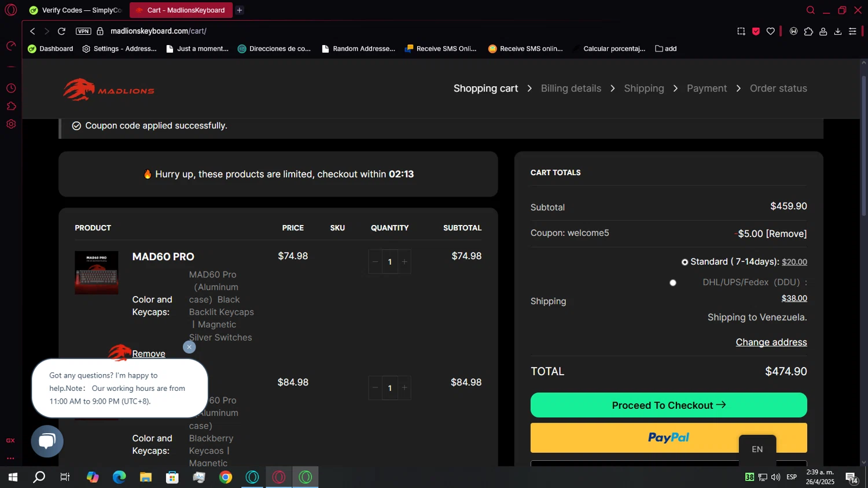Click the madlionskeyboard.com/cart/ address field
The image size is (868, 488).
pos(159,31)
